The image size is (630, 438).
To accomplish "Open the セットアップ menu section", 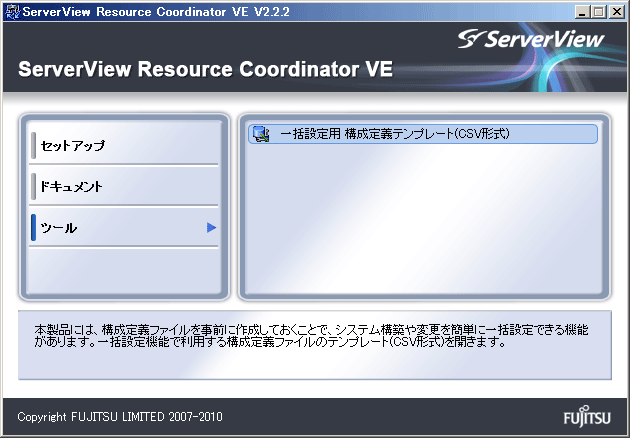I will pos(124,145).
